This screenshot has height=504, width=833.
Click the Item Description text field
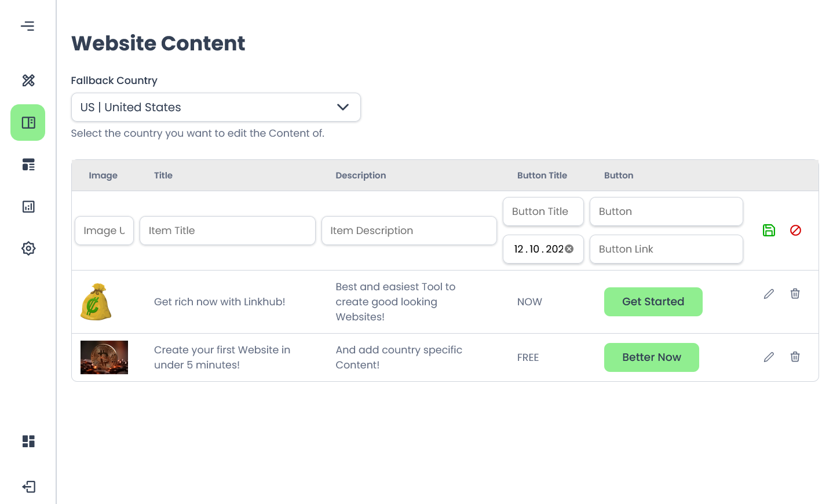click(409, 231)
